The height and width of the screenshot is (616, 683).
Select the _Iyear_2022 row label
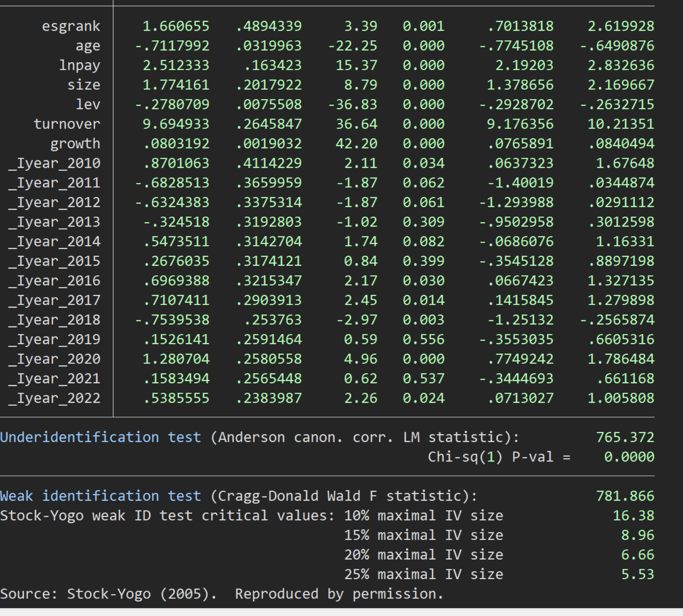tap(54, 398)
